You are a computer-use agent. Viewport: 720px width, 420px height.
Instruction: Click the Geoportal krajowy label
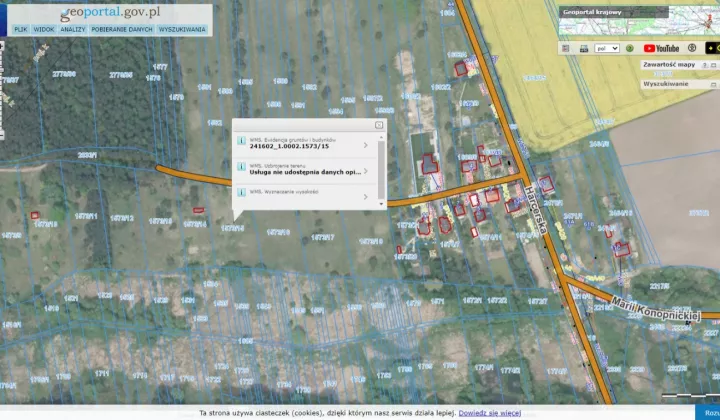[592, 12]
